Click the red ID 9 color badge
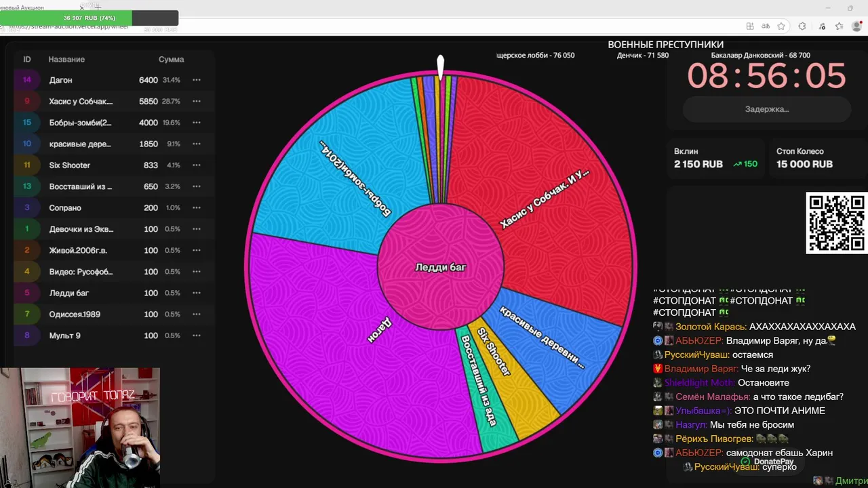This screenshot has height=488, width=868. (27, 101)
